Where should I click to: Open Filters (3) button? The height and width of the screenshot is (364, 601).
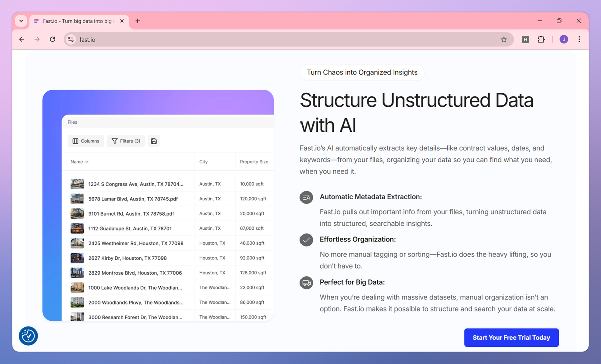[x=126, y=141]
